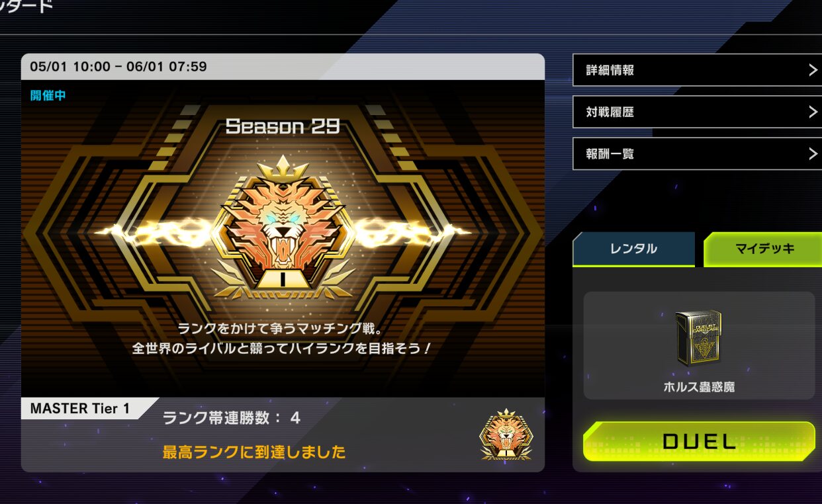Open the 対戦履歴 match history
The width and height of the screenshot is (822, 504).
pyautogui.click(x=697, y=112)
